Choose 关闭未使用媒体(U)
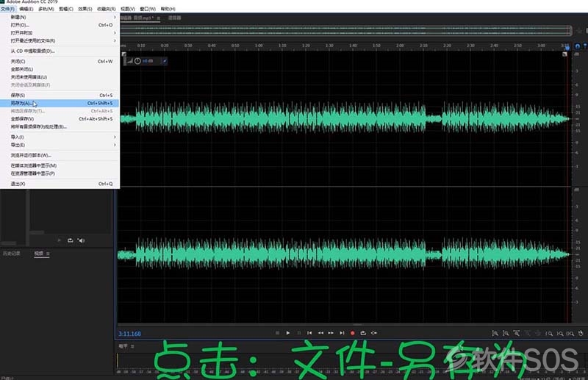The width and height of the screenshot is (588, 380). 60,77
